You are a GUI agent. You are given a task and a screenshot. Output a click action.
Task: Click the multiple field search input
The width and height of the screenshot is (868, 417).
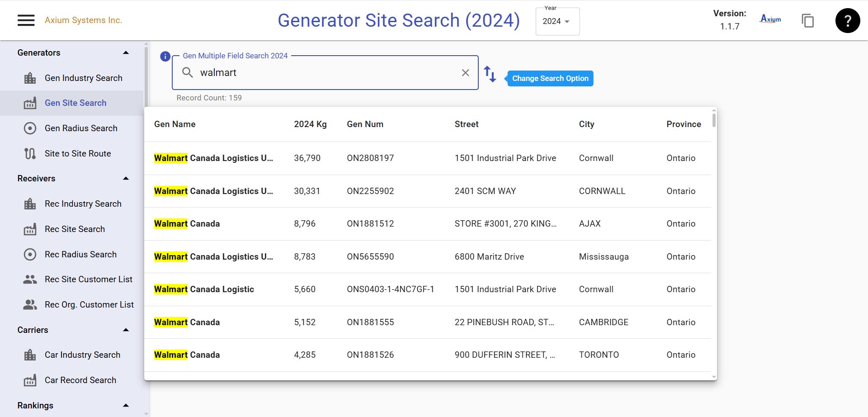pyautogui.click(x=325, y=73)
